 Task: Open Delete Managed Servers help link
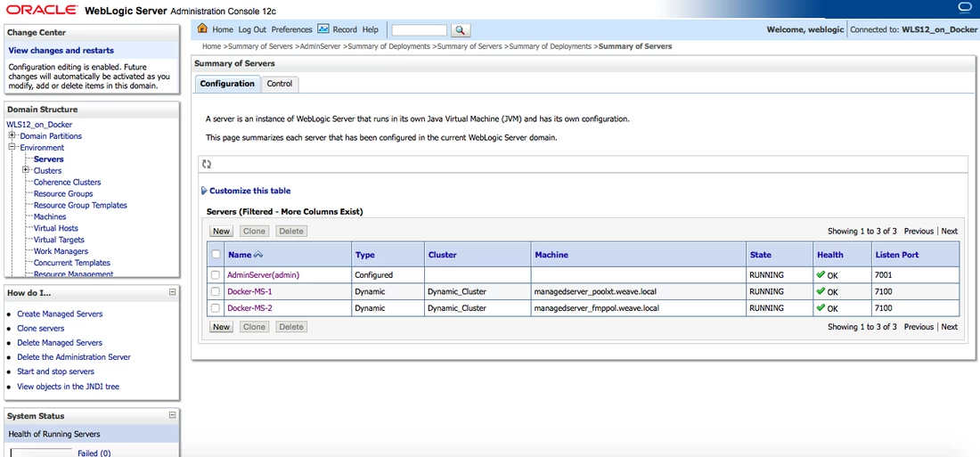(x=60, y=343)
